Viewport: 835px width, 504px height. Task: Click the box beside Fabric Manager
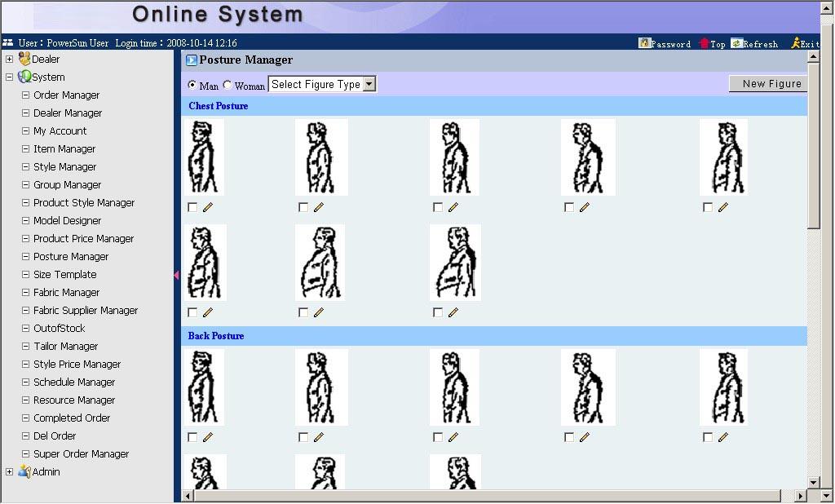25,293
